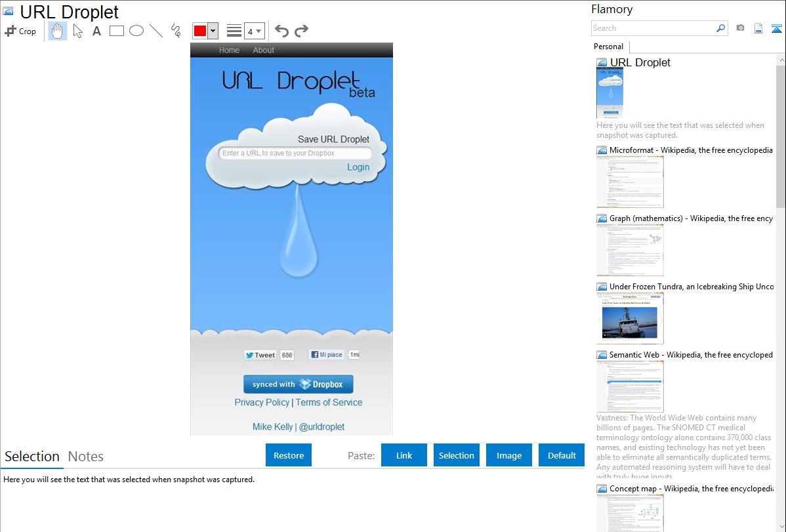Select Microformat - Wikipedia snapshot title

click(x=691, y=150)
